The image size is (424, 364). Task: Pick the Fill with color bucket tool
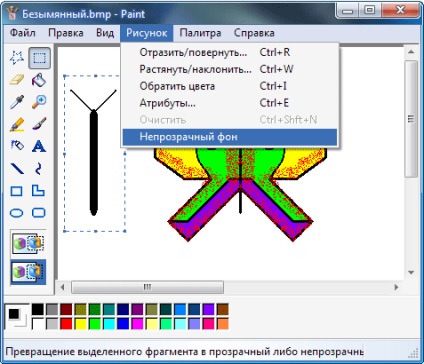pos(39,80)
